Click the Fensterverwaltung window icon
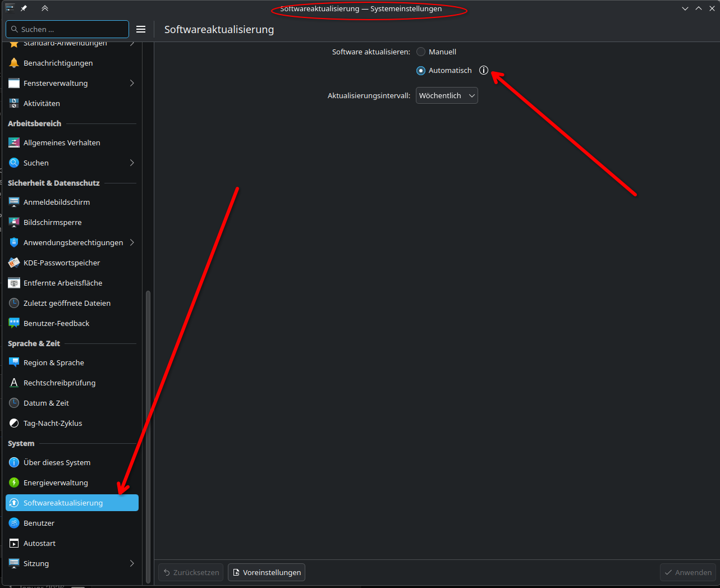 point(14,83)
